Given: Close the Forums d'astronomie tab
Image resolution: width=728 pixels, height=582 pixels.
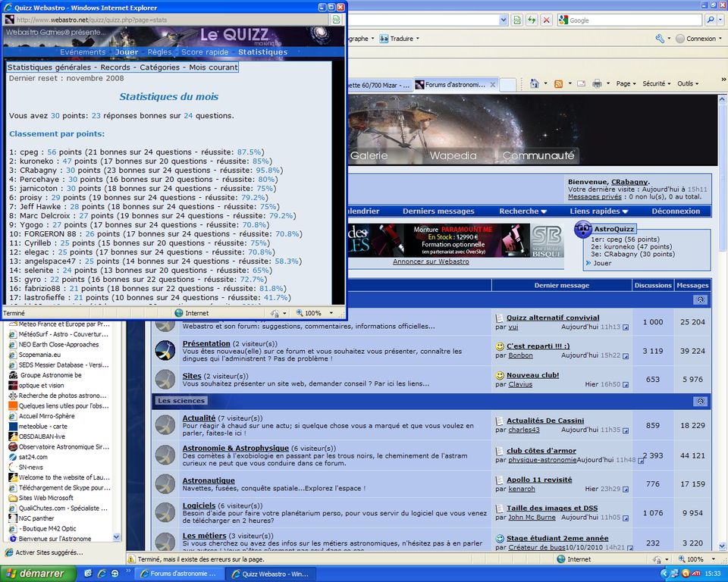Looking at the screenshot, I should pyautogui.click(x=493, y=84).
